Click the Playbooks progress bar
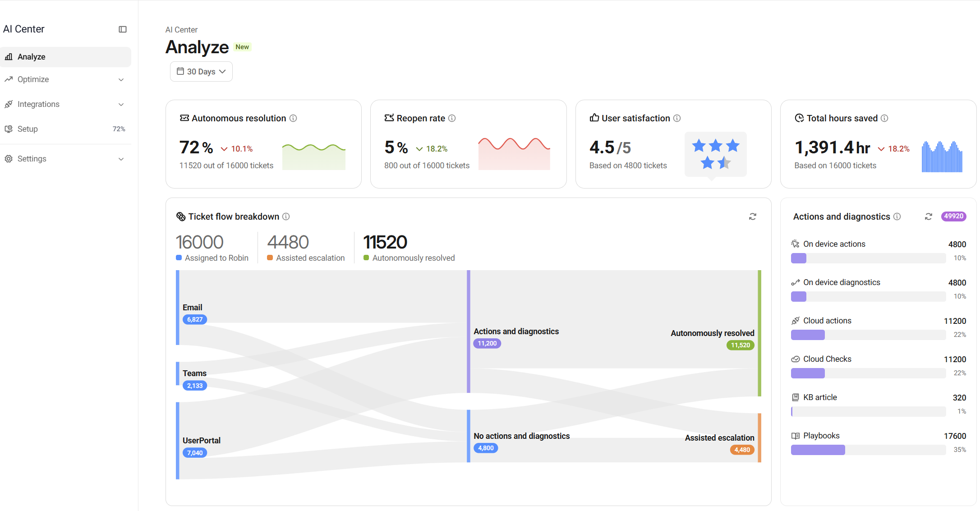The image size is (980, 511). point(869,450)
